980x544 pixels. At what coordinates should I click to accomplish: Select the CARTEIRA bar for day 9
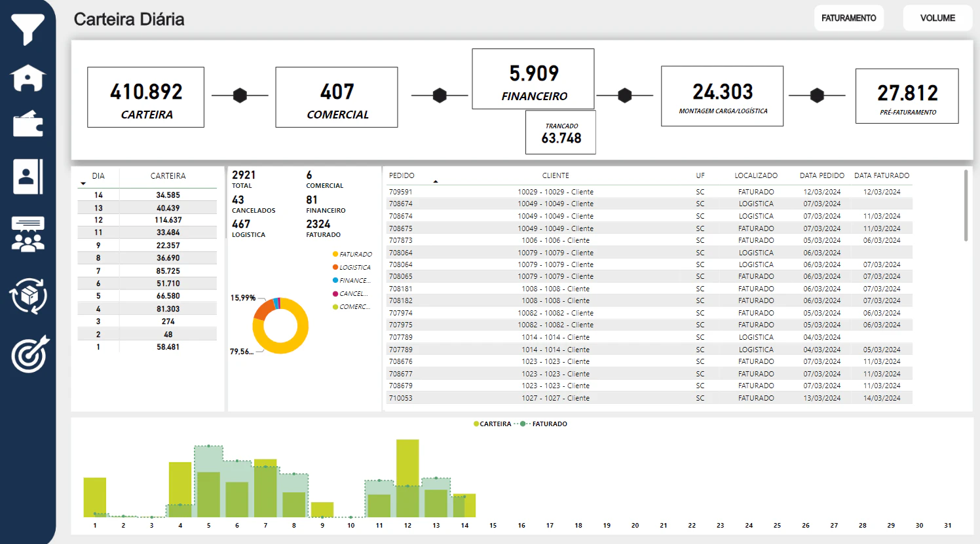point(322,510)
